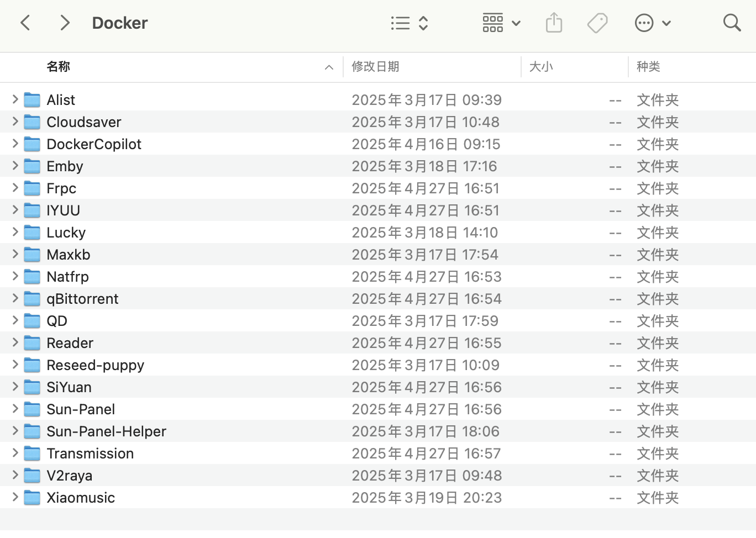Viewport: 756px width, 538px height.
Task: Expand the Alist folder
Action: coord(15,99)
